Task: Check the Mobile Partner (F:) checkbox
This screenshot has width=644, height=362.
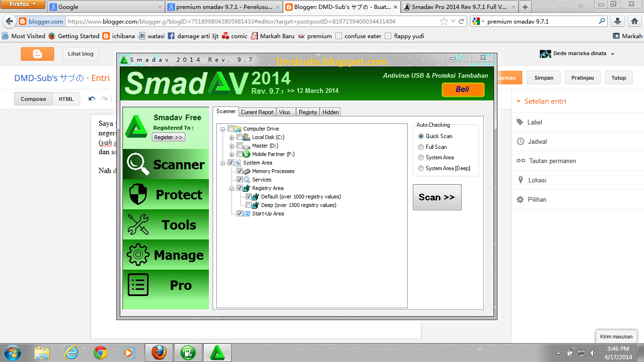Action: [239, 154]
